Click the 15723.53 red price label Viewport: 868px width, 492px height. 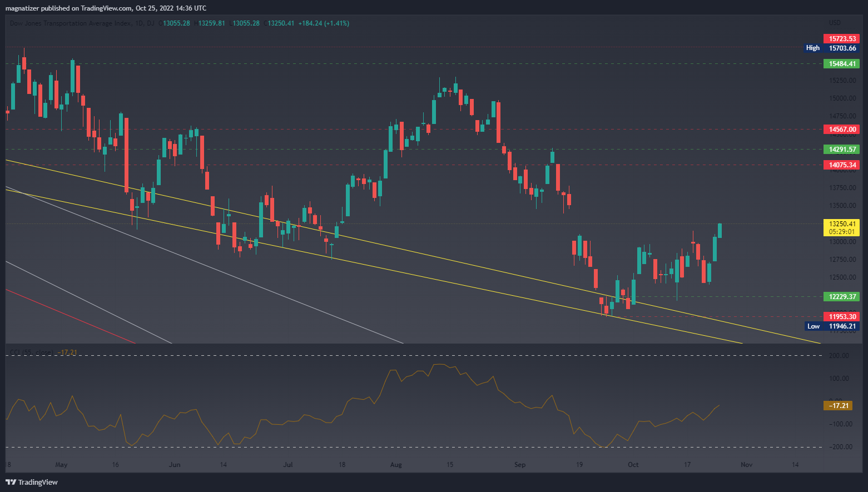(841, 39)
